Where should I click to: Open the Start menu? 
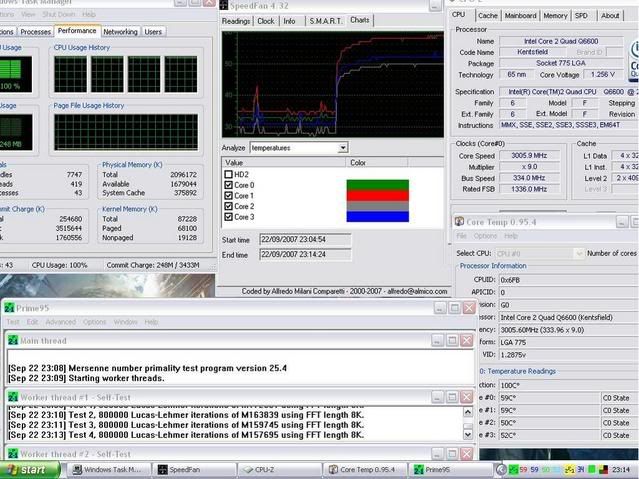point(29,470)
